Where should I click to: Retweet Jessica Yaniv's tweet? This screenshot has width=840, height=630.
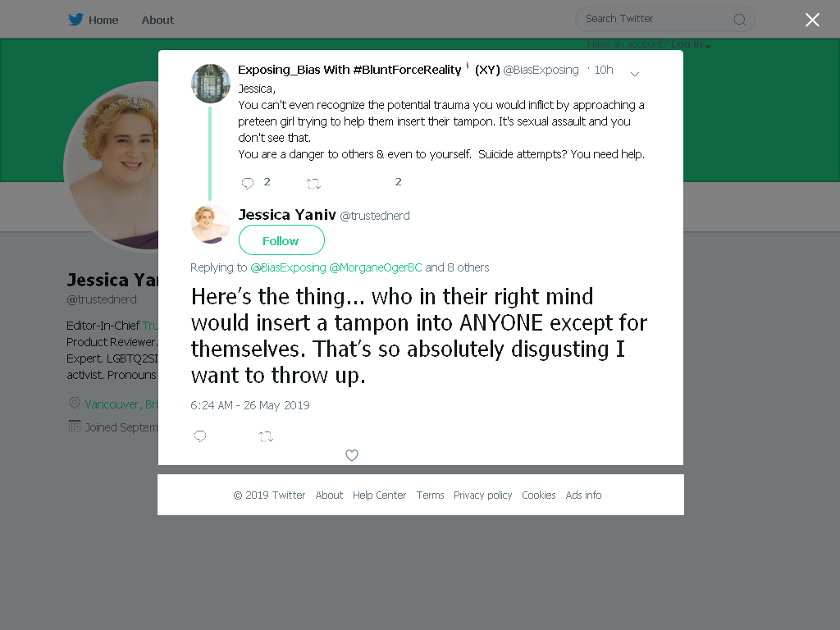267,436
